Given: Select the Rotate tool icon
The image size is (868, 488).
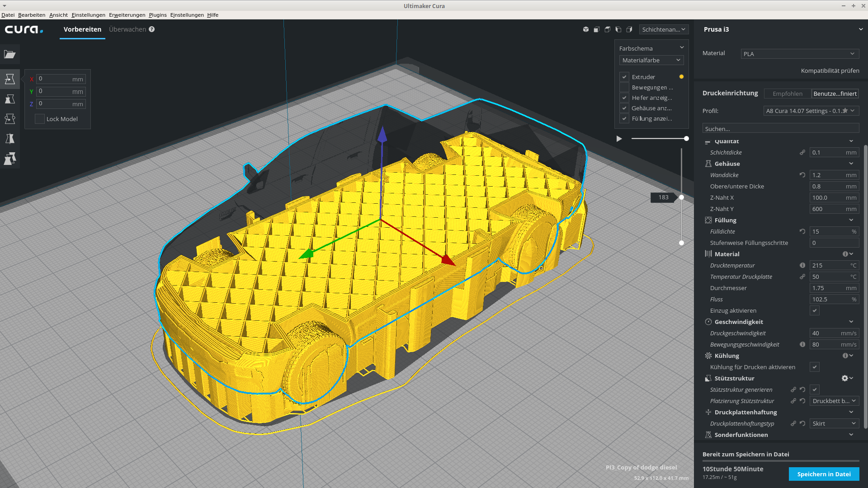Looking at the screenshot, I should click(x=10, y=119).
